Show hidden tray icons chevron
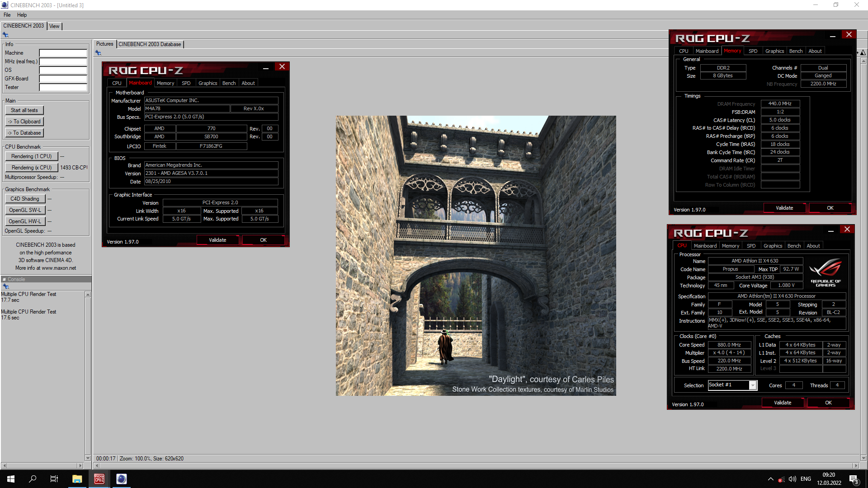This screenshot has height=488, width=868. pyautogui.click(x=770, y=479)
